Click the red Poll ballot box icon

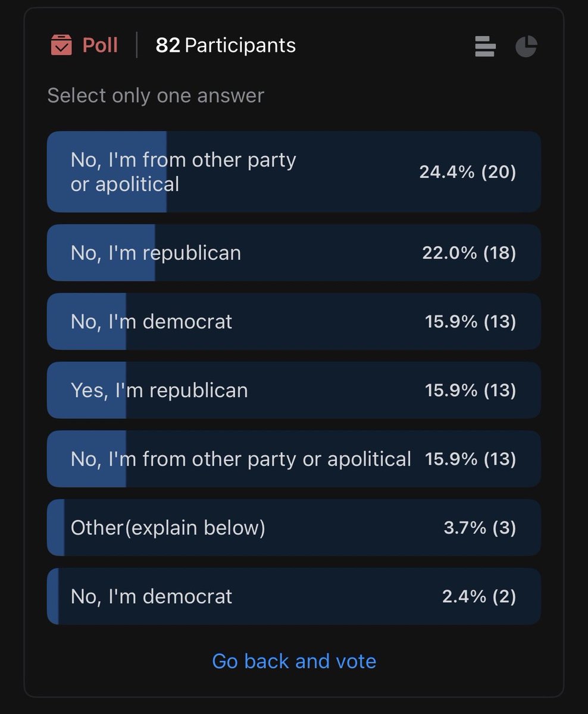tap(61, 45)
